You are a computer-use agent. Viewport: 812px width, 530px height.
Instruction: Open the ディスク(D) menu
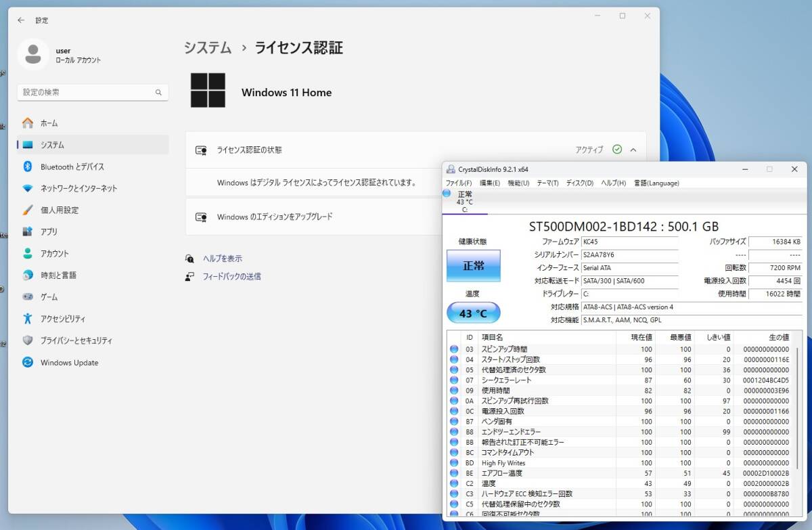579,183
